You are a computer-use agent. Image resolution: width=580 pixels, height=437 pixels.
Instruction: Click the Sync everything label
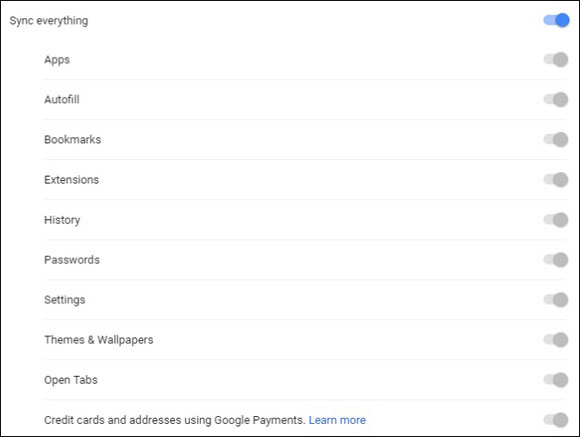tap(49, 21)
